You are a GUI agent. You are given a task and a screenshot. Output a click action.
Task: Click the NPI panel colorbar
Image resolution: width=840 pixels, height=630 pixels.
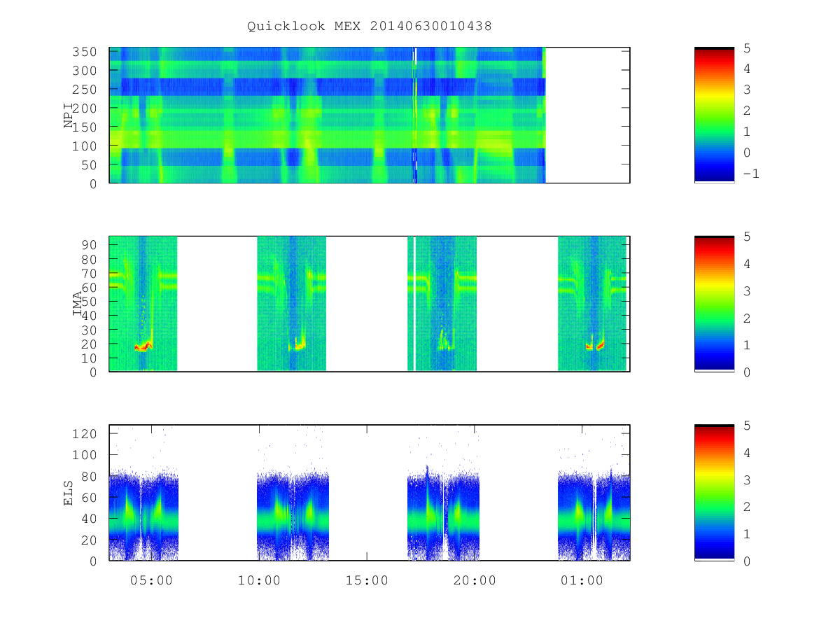[x=714, y=115]
